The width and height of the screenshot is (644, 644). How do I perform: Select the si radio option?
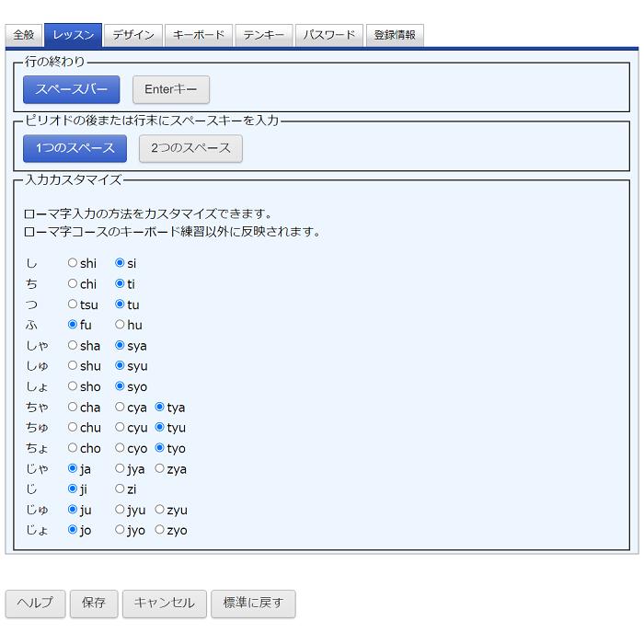coord(120,263)
